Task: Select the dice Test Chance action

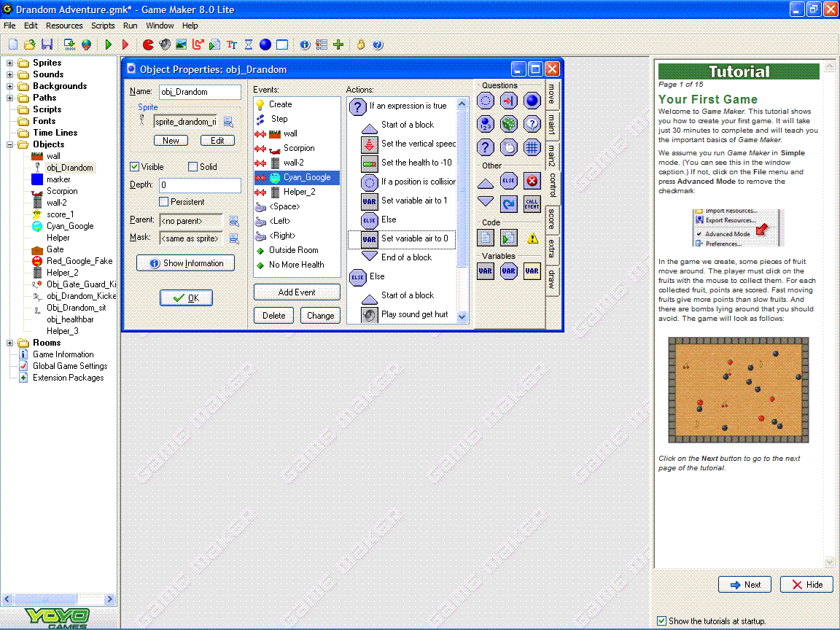Action: coord(508,124)
